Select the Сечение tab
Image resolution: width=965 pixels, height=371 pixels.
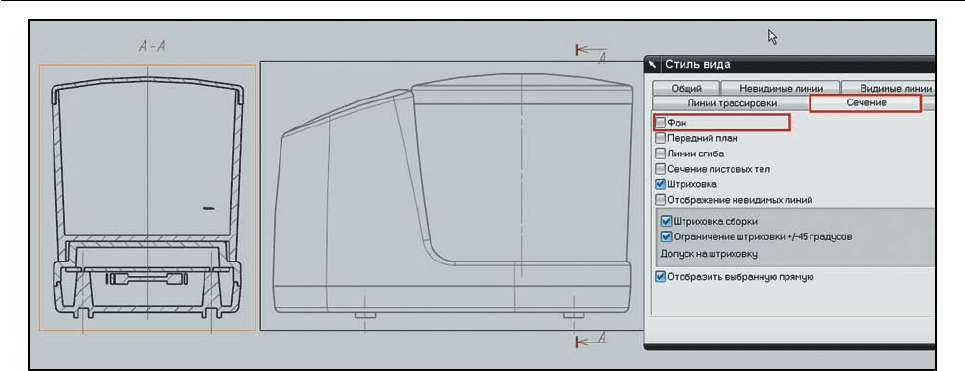(x=866, y=103)
